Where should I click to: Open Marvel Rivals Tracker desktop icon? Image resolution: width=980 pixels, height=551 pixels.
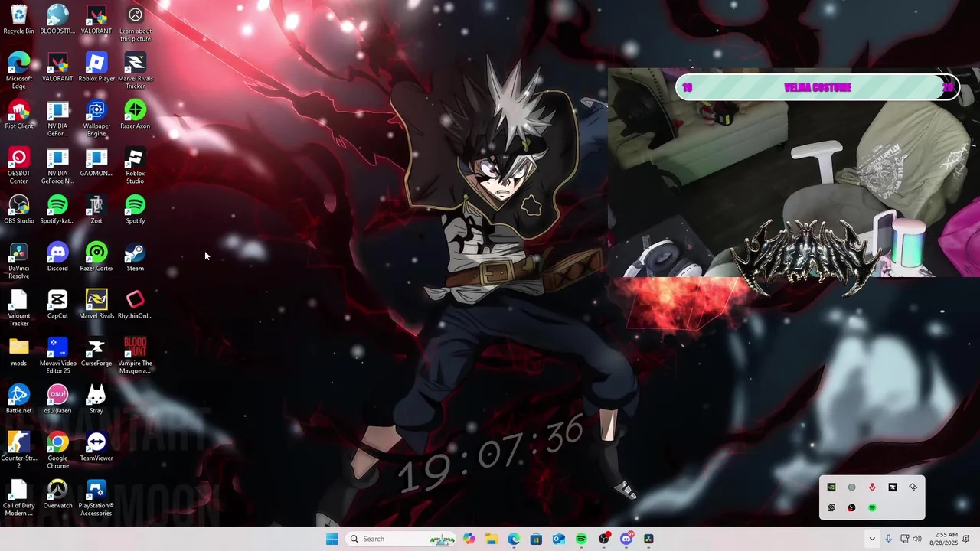[135, 71]
